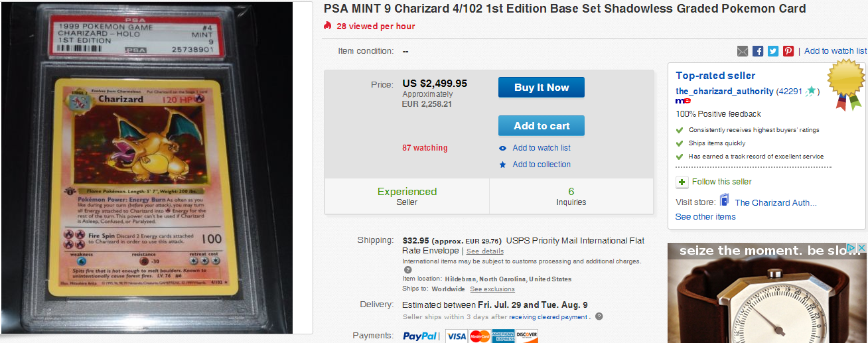Click the eBay 'me' seller page icon
The height and width of the screenshot is (343, 868).
pyautogui.click(x=683, y=101)
